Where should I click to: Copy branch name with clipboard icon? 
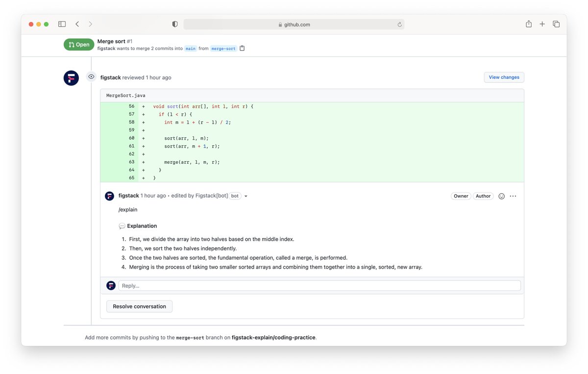click(x=242, y=49)
